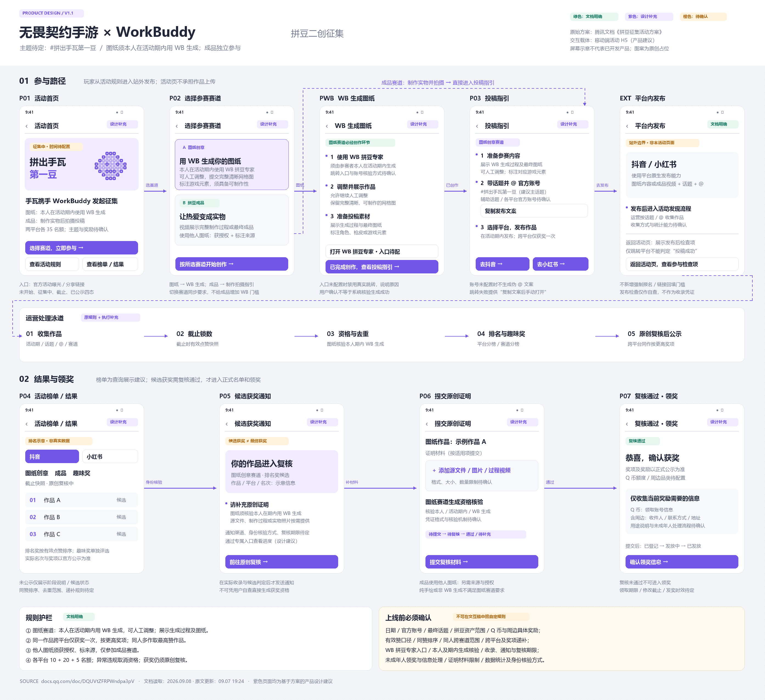Tap 确认领奖信息 button
This screenshot has height=700, width=765.
tap(682, 562)
